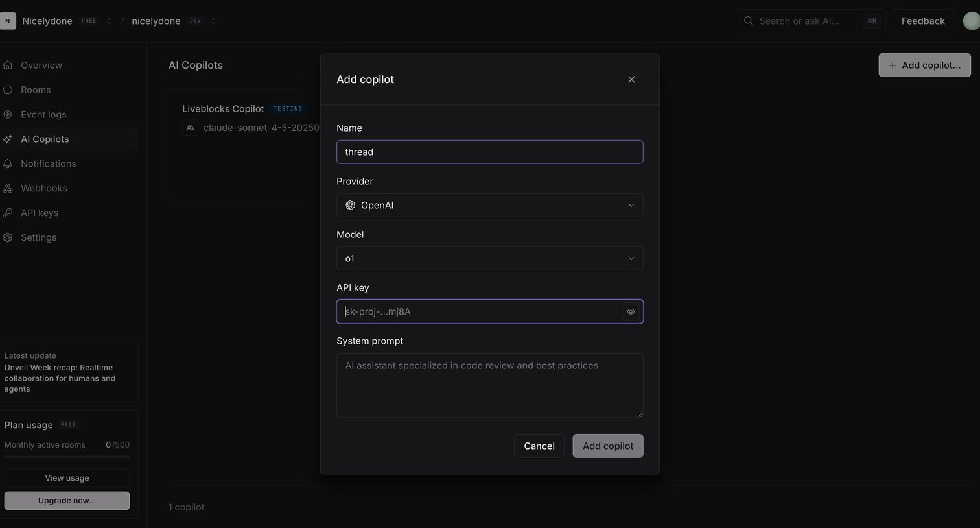The image size is (980, 528).
Task: Click the Notifications bell icon
Action: (8, 163)
